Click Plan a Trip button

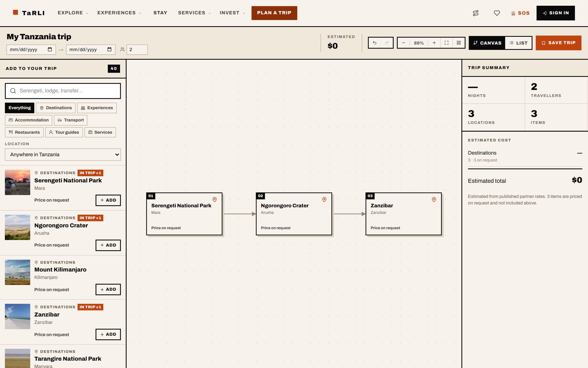(x=274, y=13)
